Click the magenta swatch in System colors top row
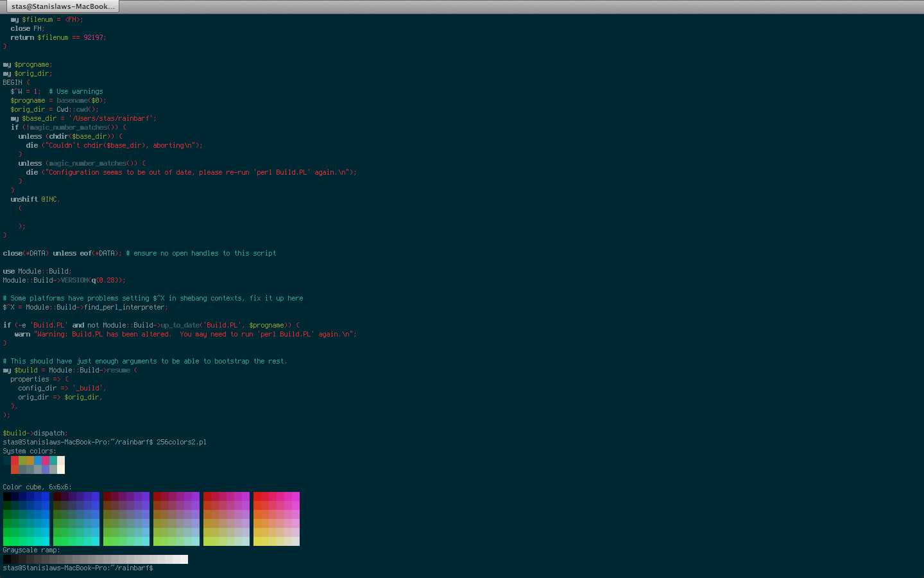The image size is (924, 578). pyautogui.click(x=46, y=460)
